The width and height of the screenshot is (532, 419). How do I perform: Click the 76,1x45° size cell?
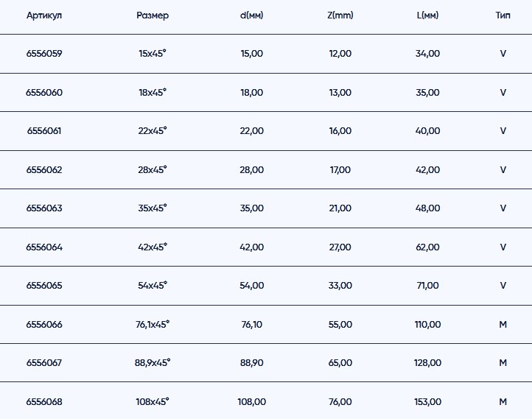tap(153, 324)
